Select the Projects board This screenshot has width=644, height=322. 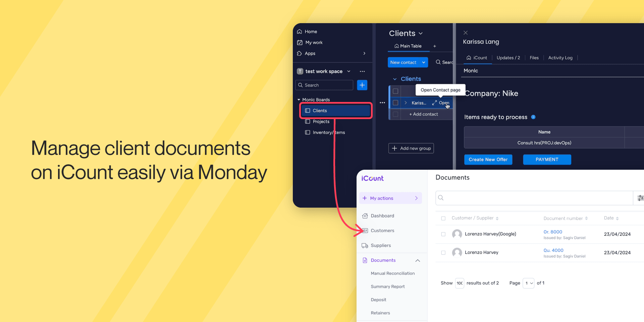(x=317, y=122)
